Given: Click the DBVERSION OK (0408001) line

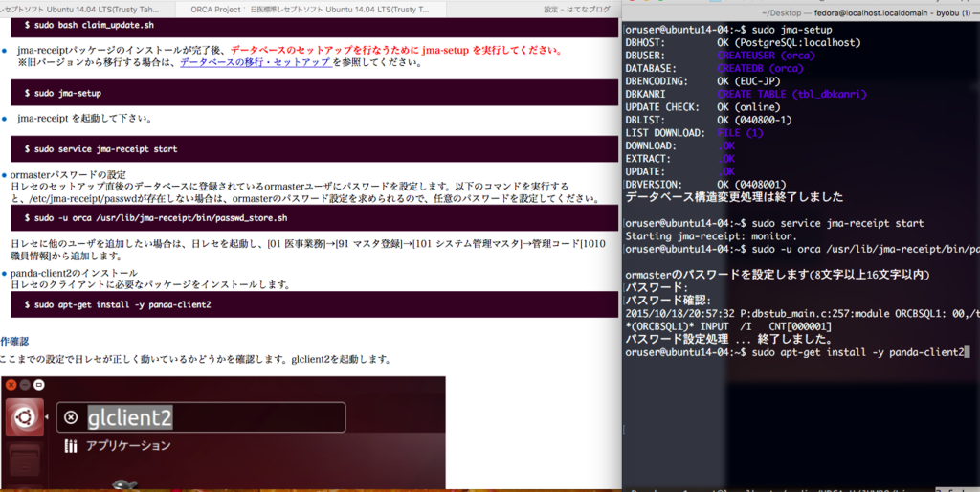Looking at the screenshot, I should coord(706,185).
